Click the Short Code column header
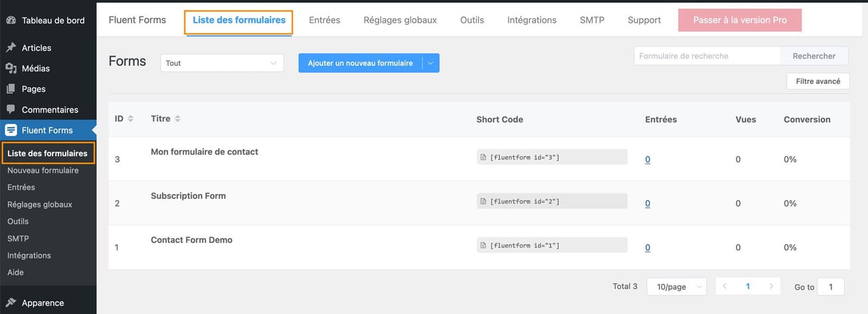Viewport: 868px width, 314px height. point(500,119)
